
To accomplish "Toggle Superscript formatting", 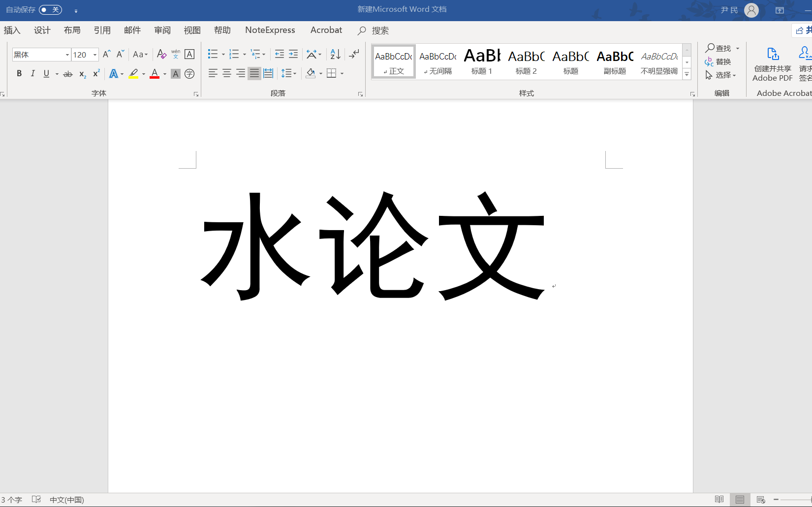I will click(96, 74).
